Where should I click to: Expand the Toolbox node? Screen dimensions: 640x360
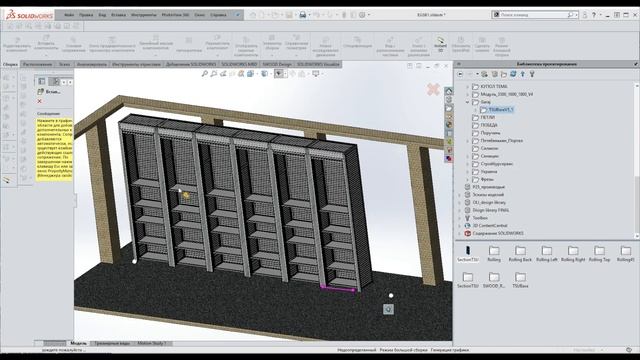point(460,218)
